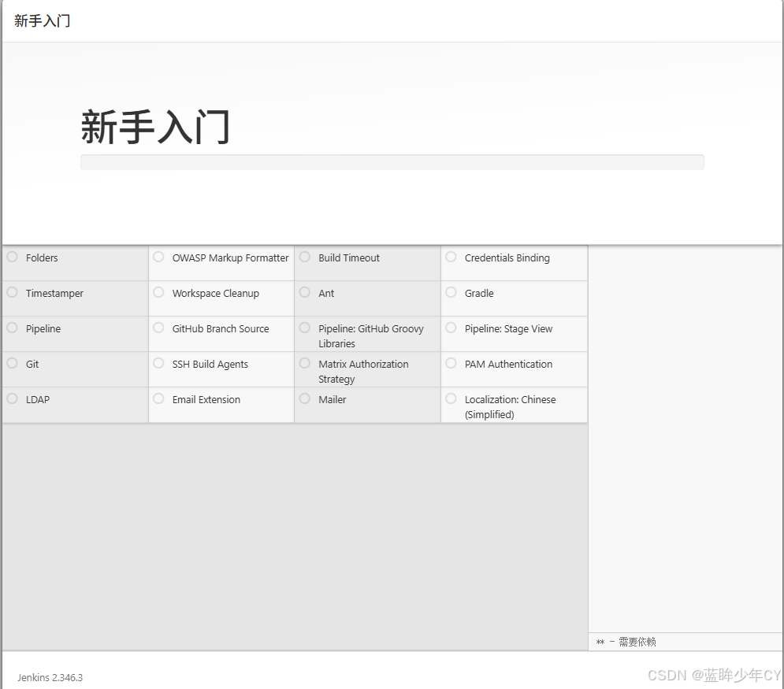The width and height of the screenshot is (784, 689).
Task: Click 'Pipeline: GitHub Groovy Libraries' text
Action: click(x=371, y=336)
